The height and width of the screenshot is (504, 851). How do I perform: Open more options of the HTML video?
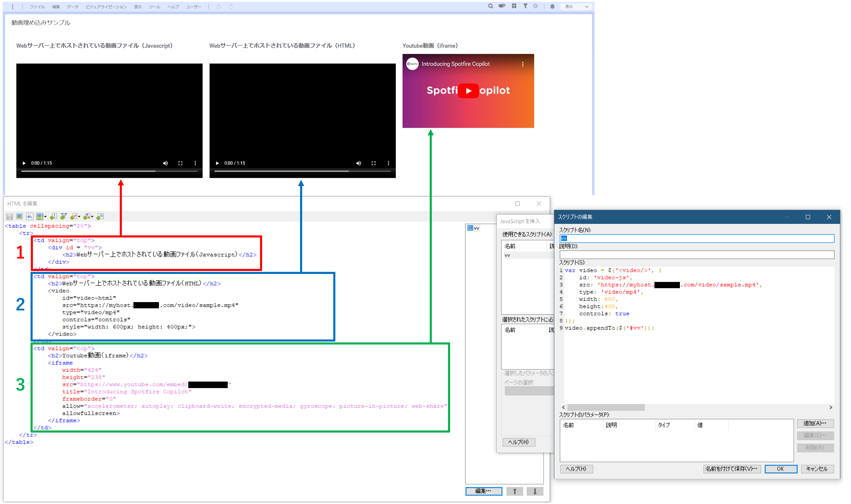(388, 163)
